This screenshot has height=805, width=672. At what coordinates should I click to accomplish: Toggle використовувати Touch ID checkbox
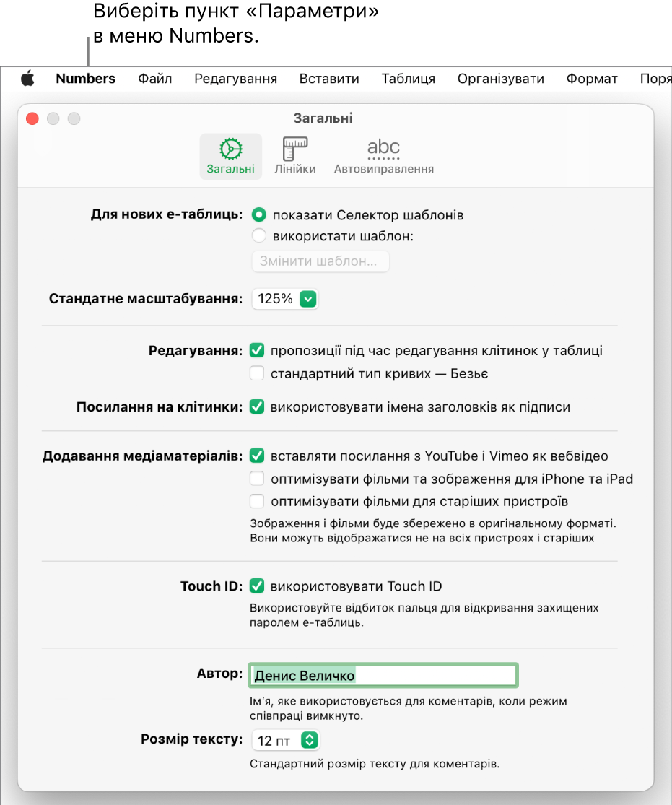tap(257, 586)
